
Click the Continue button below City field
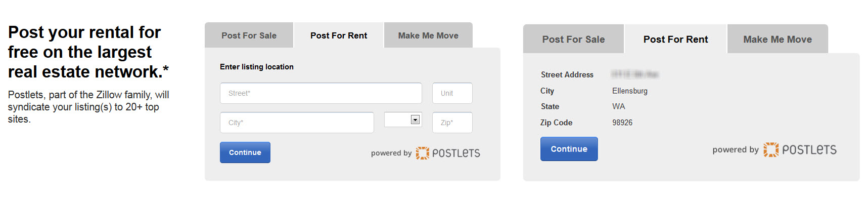tap(245, 152)
